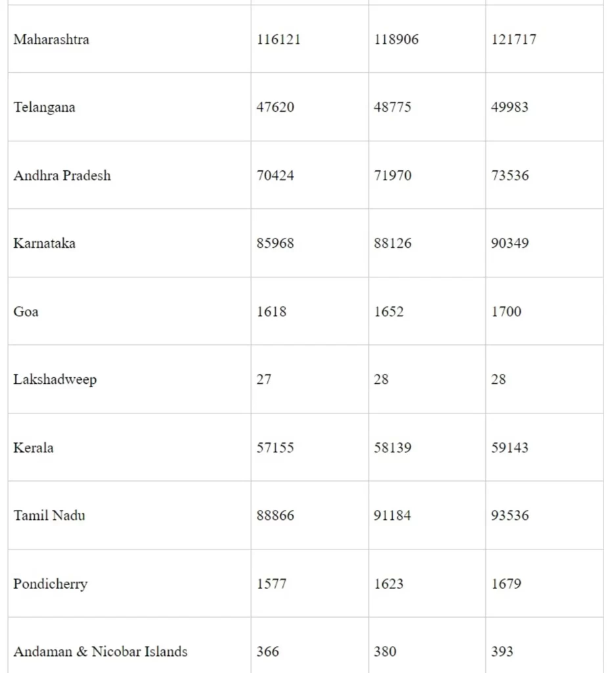Select Telangana value 48775
This screenshot has height=673, width=616.
point(393,107)
